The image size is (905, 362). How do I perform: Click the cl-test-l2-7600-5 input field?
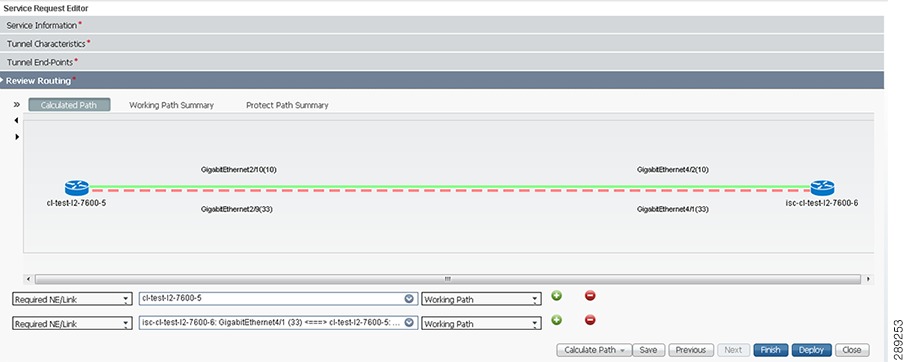[x=279, y=298]
